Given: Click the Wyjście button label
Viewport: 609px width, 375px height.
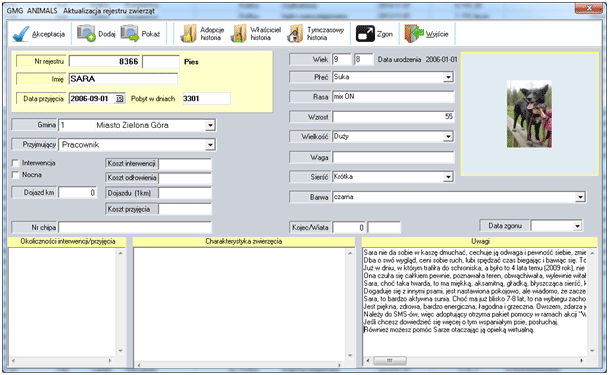Looking at the screenshot, I should 437,34.
